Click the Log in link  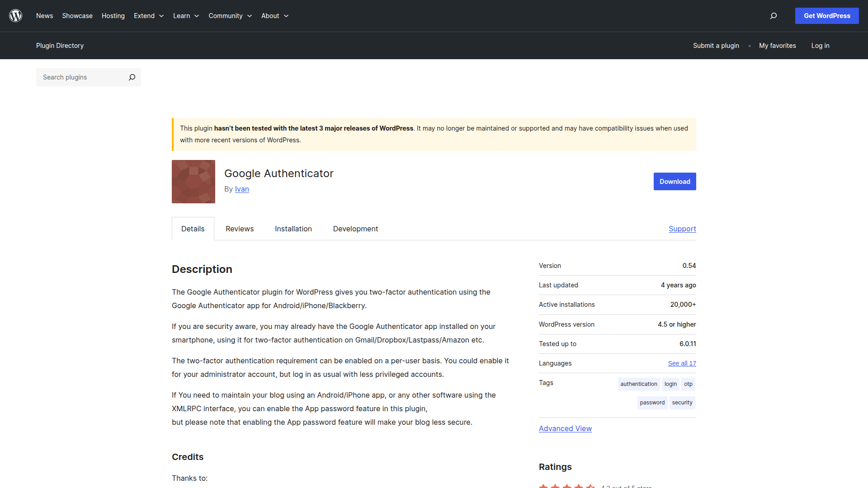pos(820,46)
